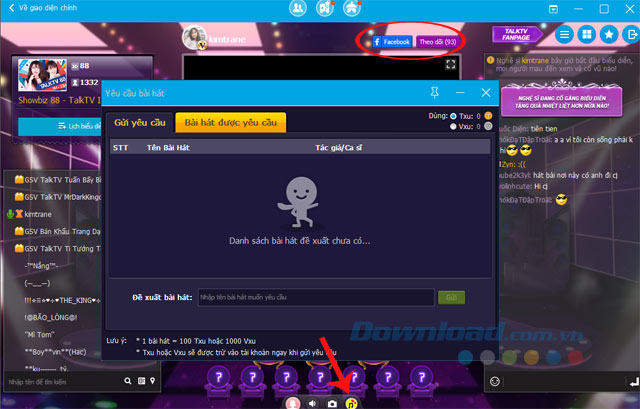Click the star favorite round button
This screenshot has height=409, width=640.
click(609, 35)
